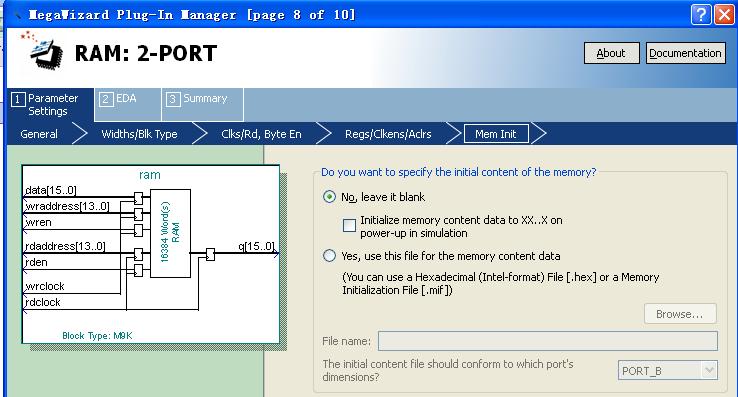Click the RAM chip wizard logo
Image resolution: width=738 pixels, height=397 pixels.
click(42, 52)
